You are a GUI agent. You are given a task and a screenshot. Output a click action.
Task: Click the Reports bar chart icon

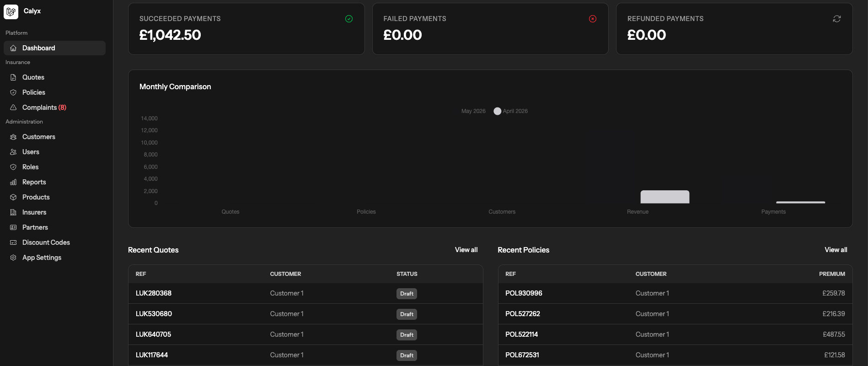[x=13, y=182]
